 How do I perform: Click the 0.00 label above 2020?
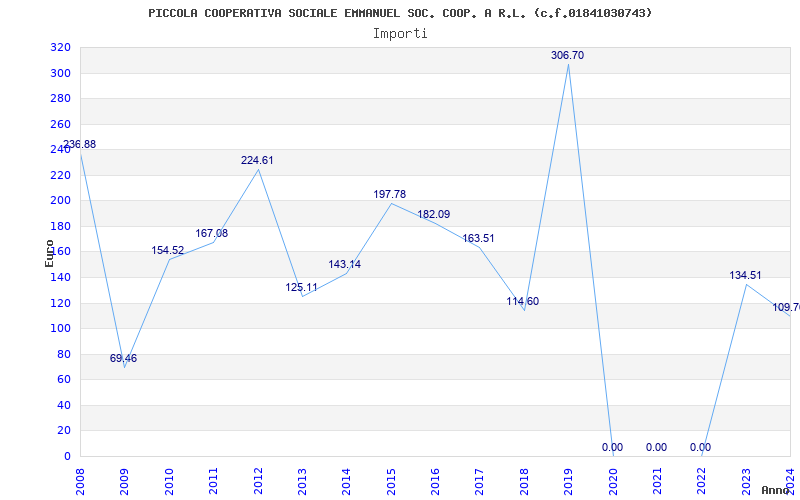click(612, 447)
